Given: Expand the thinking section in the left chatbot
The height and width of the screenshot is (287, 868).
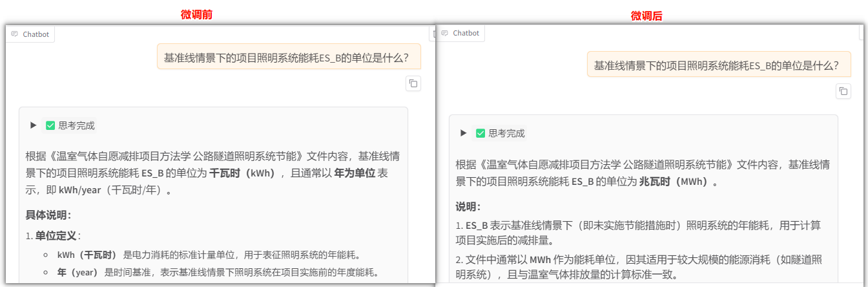Looking at the screenshot, I should pyautogui.click(x=34, y=126).
